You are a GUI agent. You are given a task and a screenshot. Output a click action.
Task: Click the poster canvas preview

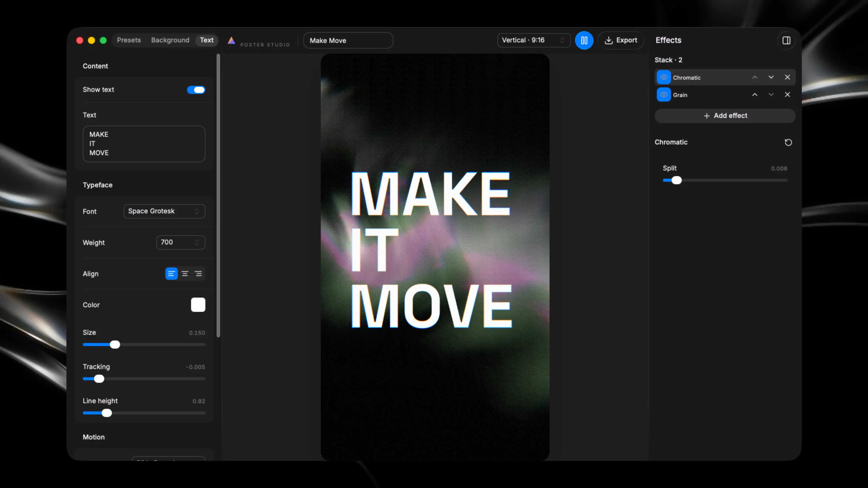pyautogui.click(x=435, y=257)
